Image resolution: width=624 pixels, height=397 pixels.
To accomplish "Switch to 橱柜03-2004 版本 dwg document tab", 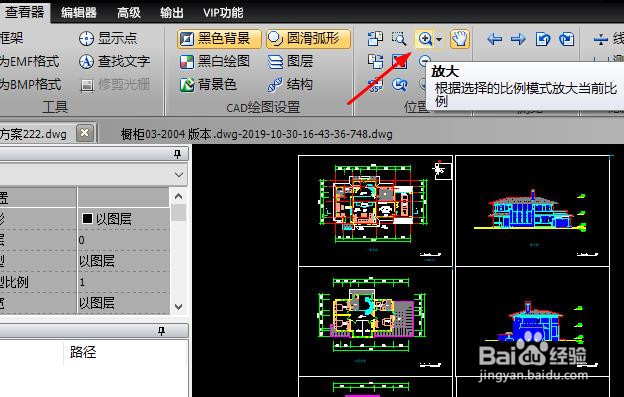I will coord(256,134).
